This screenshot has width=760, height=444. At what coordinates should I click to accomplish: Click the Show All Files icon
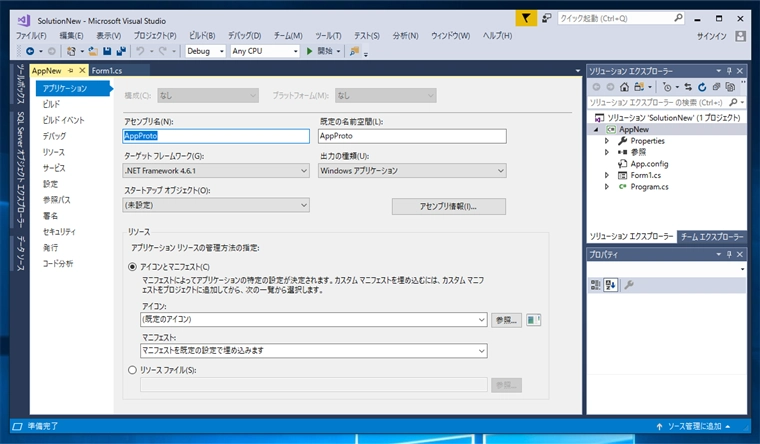[x=730, y=87]
